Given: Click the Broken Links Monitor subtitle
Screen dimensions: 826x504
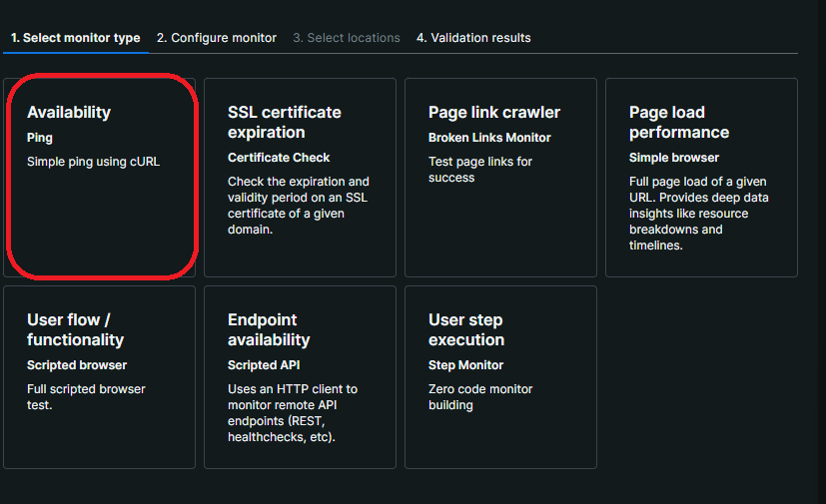Looking at the screenshot, I should click(489, 138).
